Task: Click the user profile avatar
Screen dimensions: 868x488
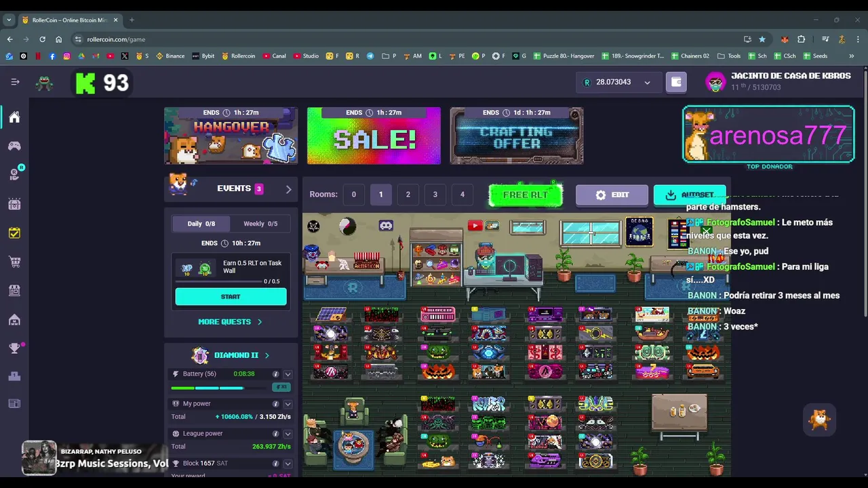Action: click(x=715, y=82)
